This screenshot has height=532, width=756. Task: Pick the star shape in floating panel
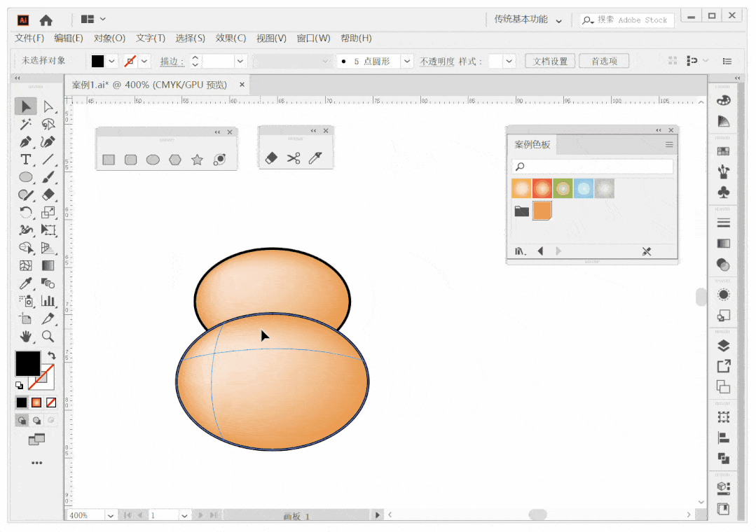coord(197,160)
